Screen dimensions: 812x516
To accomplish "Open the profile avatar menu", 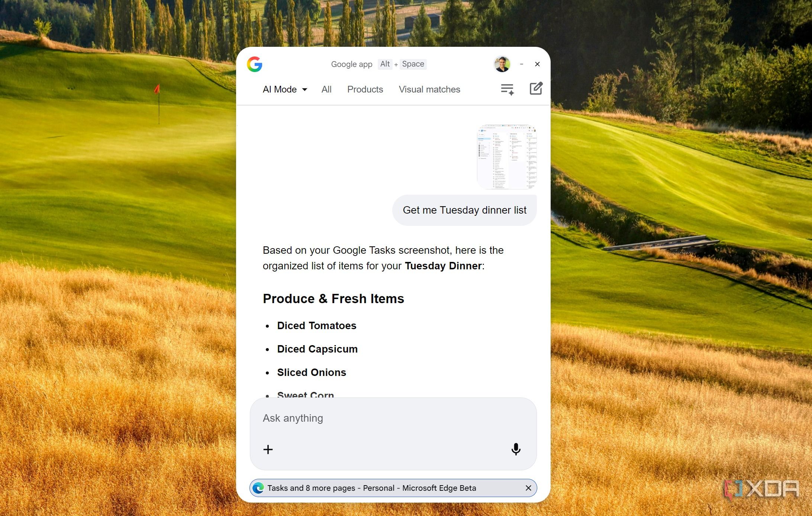I will 502,64.
